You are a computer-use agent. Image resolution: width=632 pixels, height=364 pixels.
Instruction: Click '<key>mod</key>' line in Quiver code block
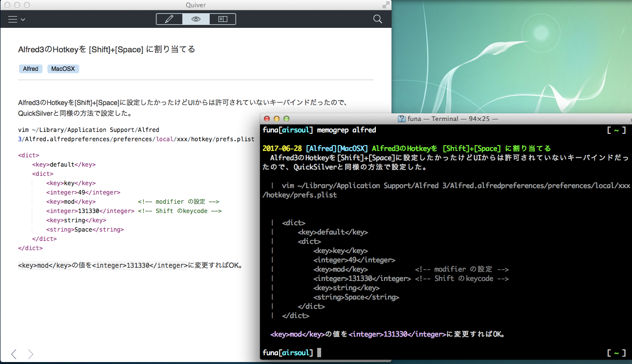pyautogui.click(x=71, y=202)
